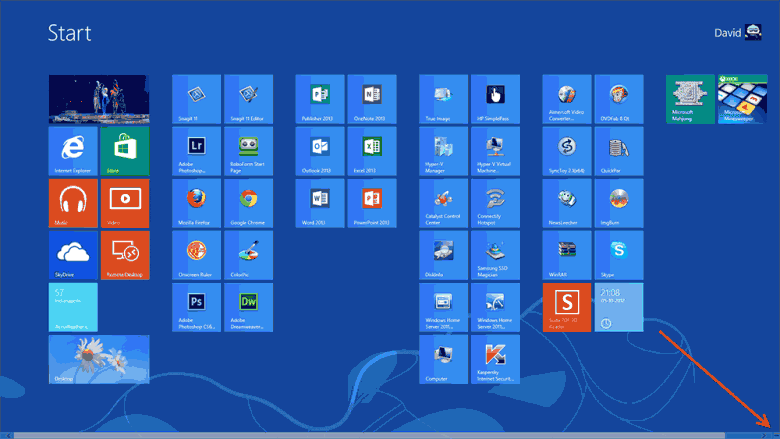This screenshot has height=439, width=780.
Task: Open Adobe Photoshop Lightroom tile
Action: 196,151
